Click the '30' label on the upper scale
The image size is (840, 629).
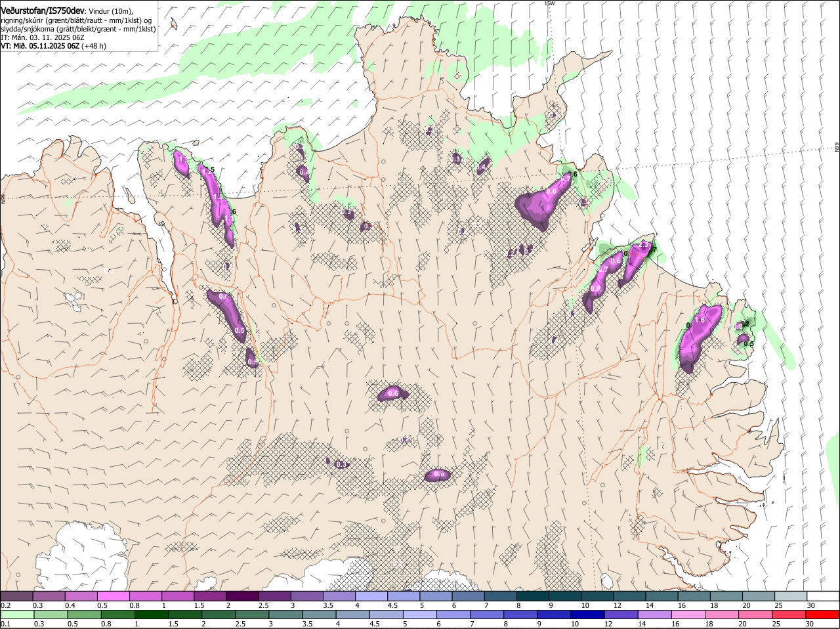pos(811,605)
